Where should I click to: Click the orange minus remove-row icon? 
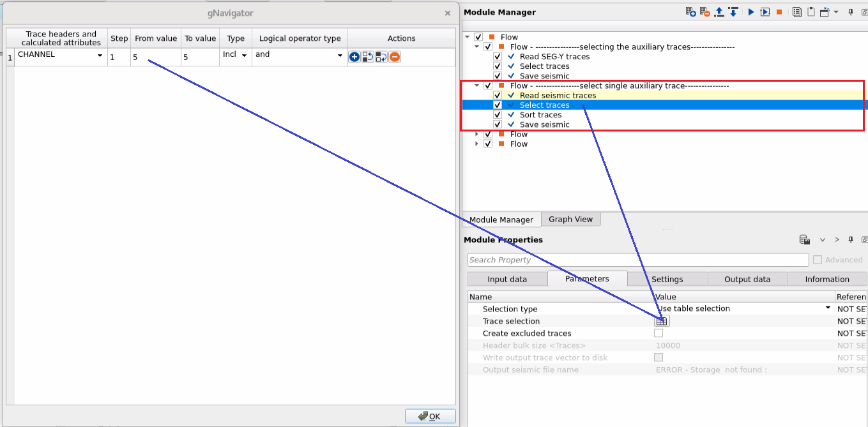click(x=395, y=57)
